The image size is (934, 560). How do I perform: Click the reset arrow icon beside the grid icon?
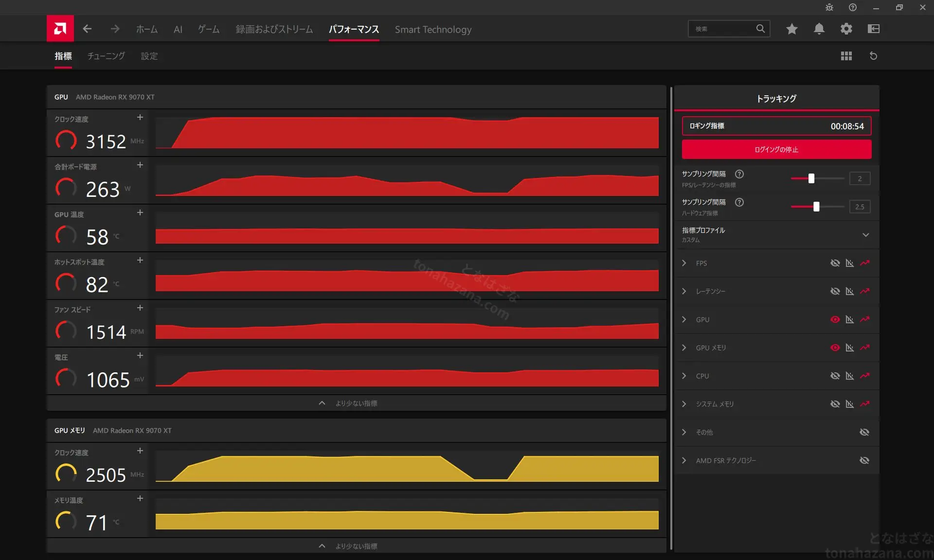point(874,56)
